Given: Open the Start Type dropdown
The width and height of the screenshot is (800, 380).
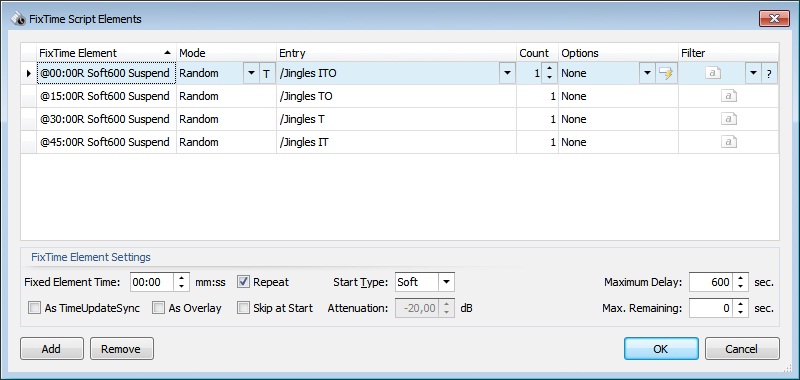Looking at the screenshot, I should (446, 282).
